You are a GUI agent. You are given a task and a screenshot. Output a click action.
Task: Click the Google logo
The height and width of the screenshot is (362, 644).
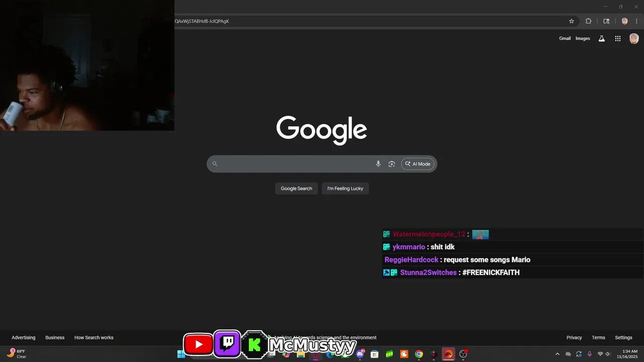tap(321, 130)
